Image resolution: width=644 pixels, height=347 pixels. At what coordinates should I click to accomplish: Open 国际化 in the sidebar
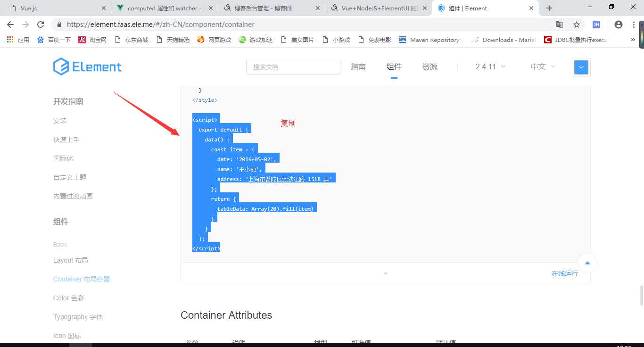tap(63, 158)
